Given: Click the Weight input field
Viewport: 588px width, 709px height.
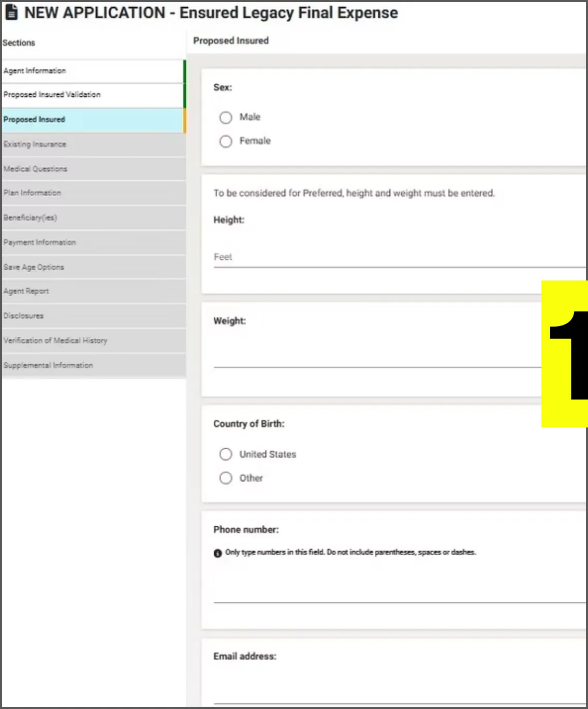Looking at the screenshot, I should pos(377,357).
